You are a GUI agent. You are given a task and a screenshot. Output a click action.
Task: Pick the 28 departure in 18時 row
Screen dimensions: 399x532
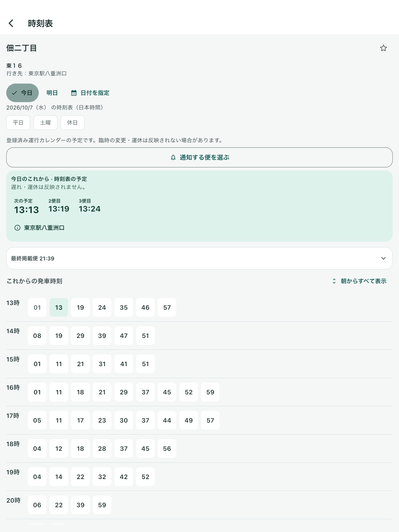tap(102, 448)
